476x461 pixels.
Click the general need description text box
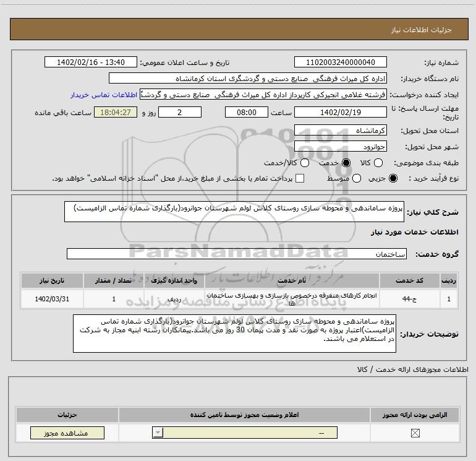pyautogui.click(x=234, y=212)
